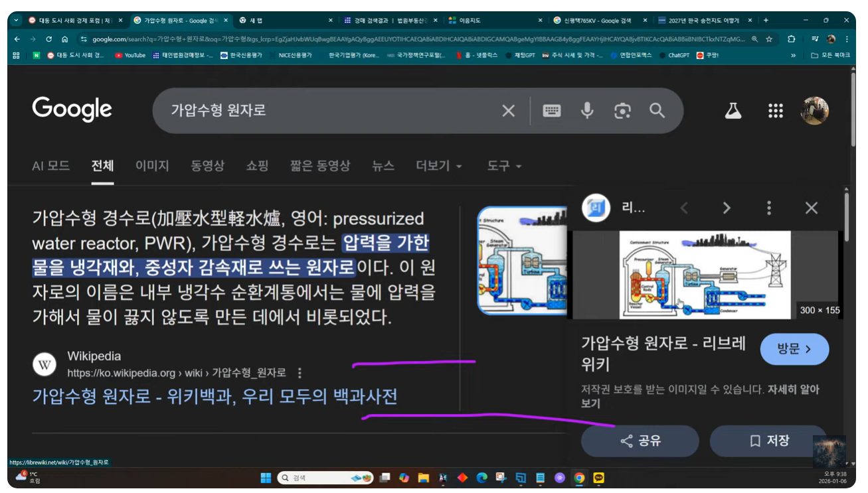Submit the search with the magnifier icon
868x493 pixels.
point(657,111)
